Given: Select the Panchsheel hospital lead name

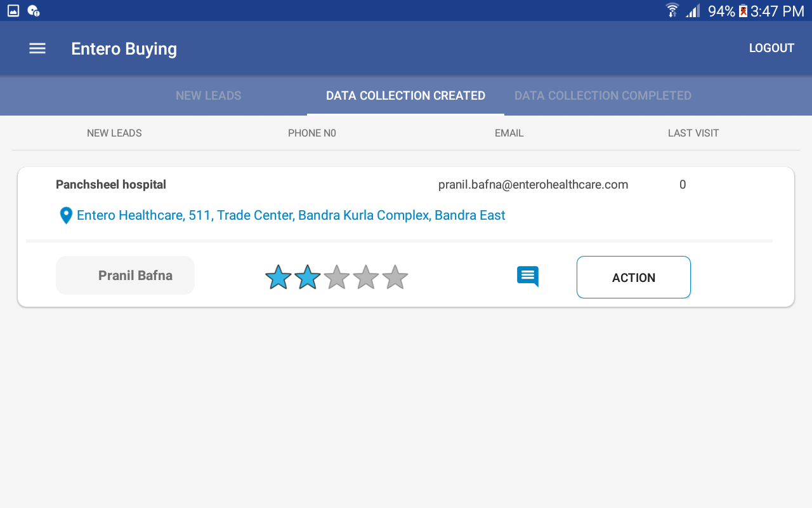Looking at the screenshot, I should (111, 185).
